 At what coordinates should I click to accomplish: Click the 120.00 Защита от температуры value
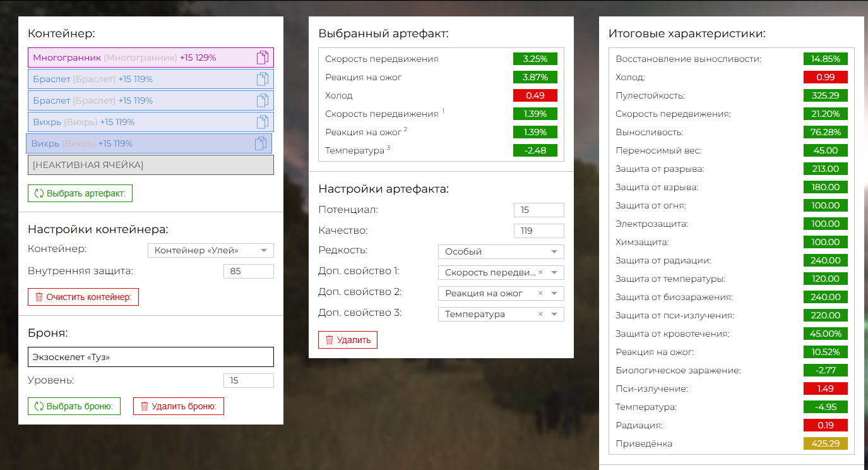point(826,279)
